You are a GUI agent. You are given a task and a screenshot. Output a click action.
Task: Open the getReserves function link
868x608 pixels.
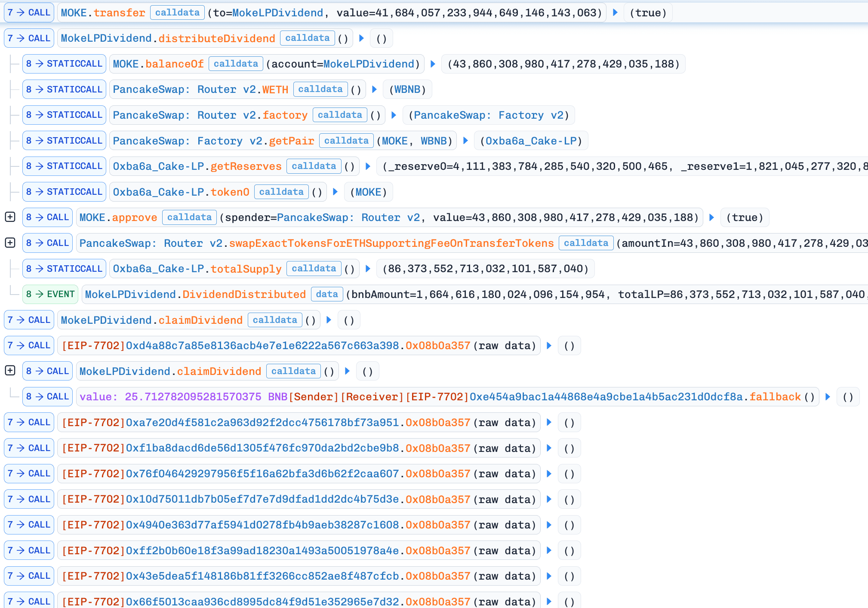246,166
